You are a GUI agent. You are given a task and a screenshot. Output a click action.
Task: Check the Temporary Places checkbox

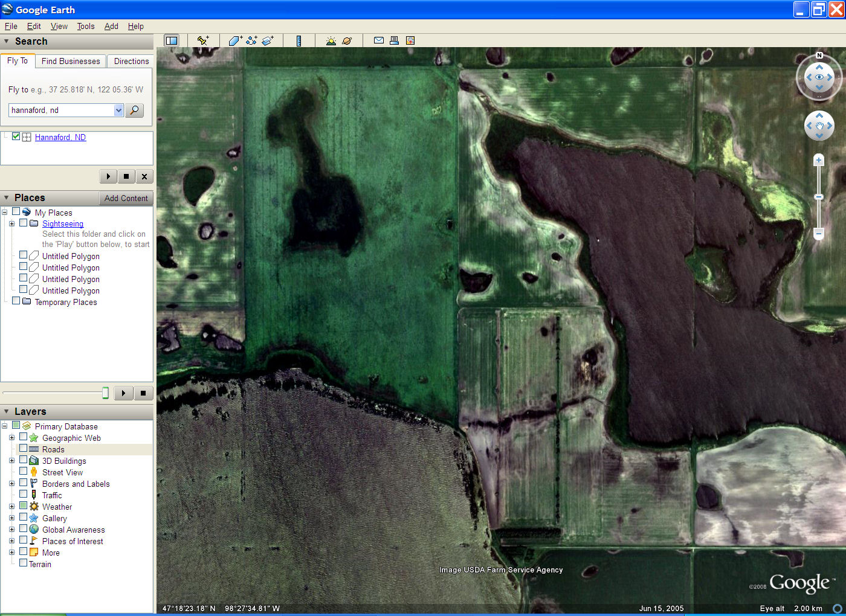point(16,301)
